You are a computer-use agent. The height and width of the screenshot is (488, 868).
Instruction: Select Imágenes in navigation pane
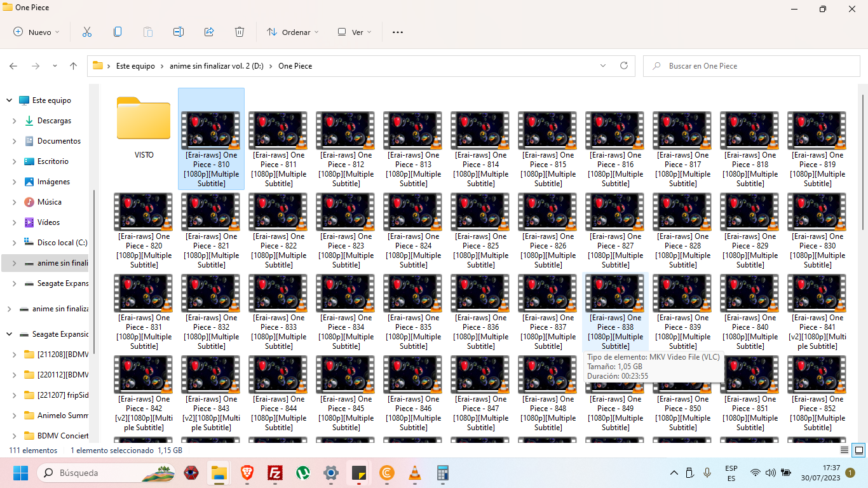point(53,182)
